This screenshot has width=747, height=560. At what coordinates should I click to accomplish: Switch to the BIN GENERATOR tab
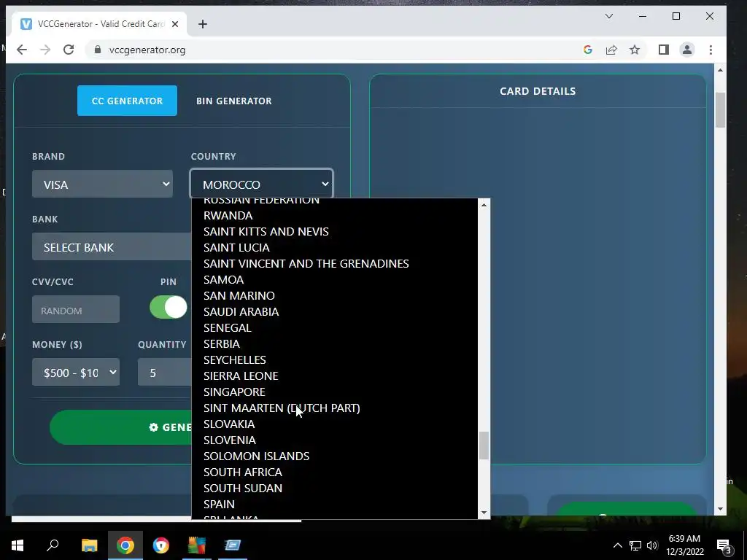(x=234, y=101)
